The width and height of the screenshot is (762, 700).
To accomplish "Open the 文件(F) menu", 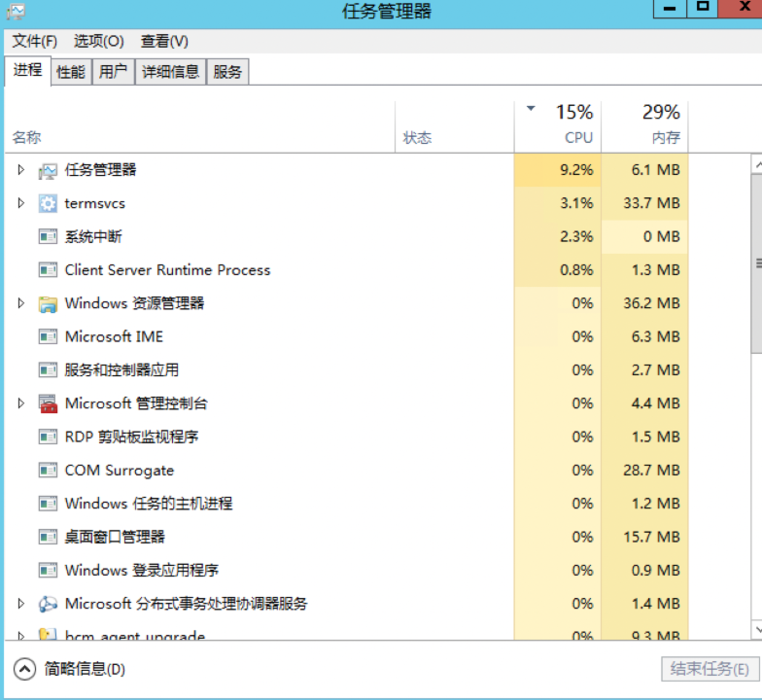I will [x=35, y=41].
